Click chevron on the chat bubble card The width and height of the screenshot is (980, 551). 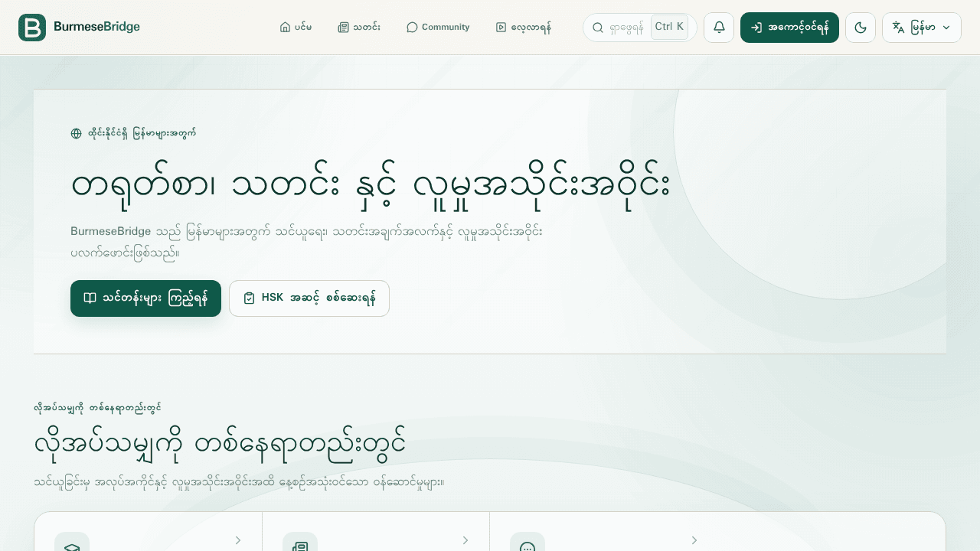(694, 540)
